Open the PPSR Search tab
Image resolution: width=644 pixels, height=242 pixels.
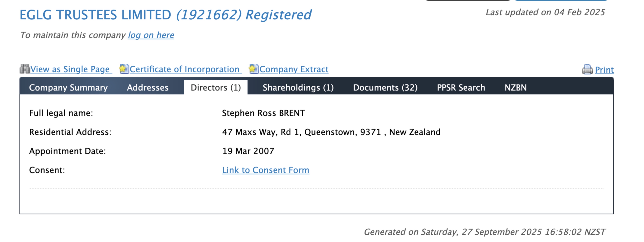coord(461,88)
